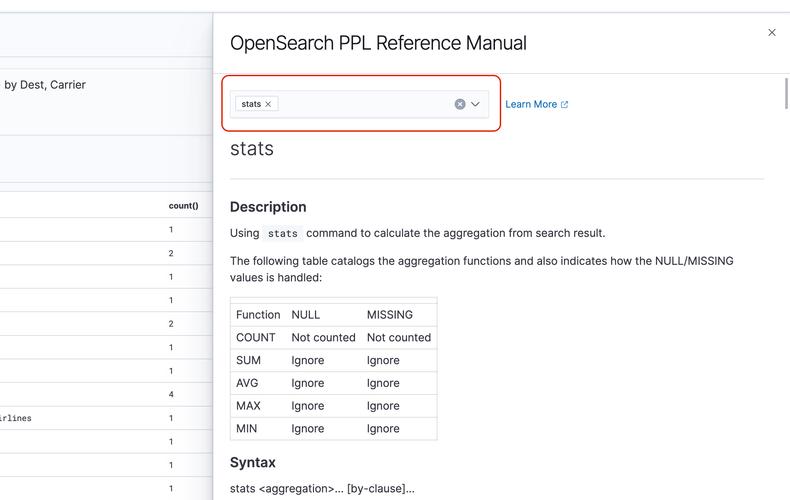Screen dimensions: 790x500
Task: Clear the command selection with circle X
Action: pyautogui.click(x=460, y=104)
